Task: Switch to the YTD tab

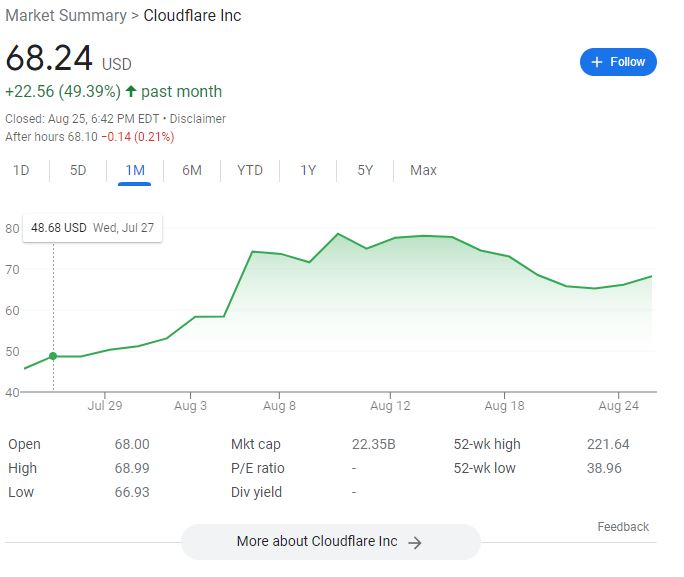Action: (x=250, y=170)
